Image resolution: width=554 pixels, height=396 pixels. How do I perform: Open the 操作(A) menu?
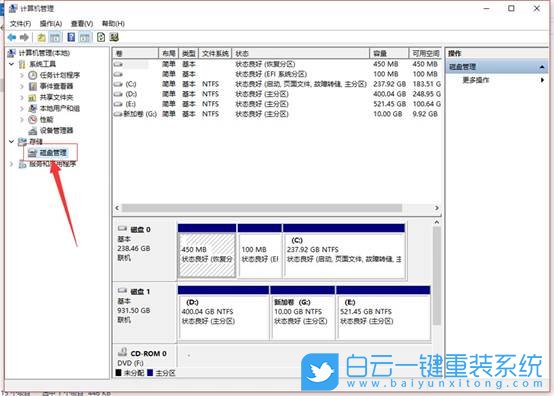pos(51,24)
